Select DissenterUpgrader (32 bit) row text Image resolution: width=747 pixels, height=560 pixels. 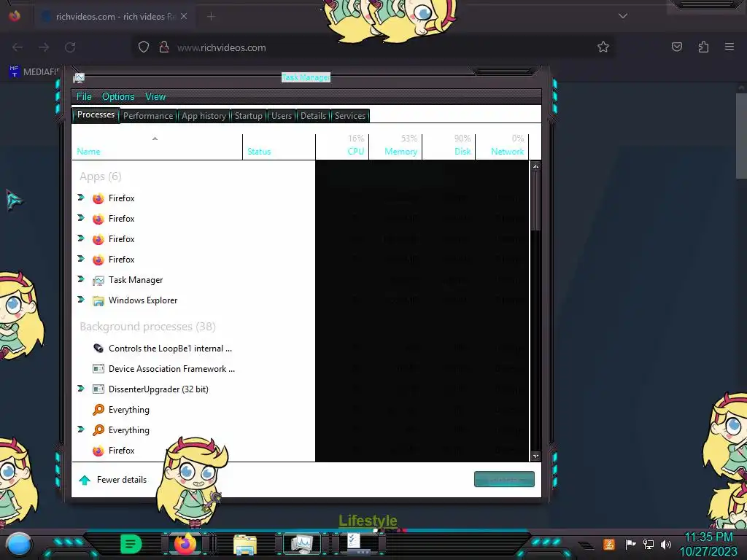tap(158, 389)
